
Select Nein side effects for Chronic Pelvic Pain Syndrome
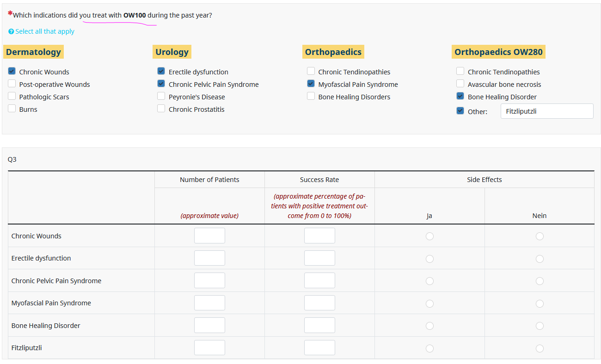click(540, 281)
